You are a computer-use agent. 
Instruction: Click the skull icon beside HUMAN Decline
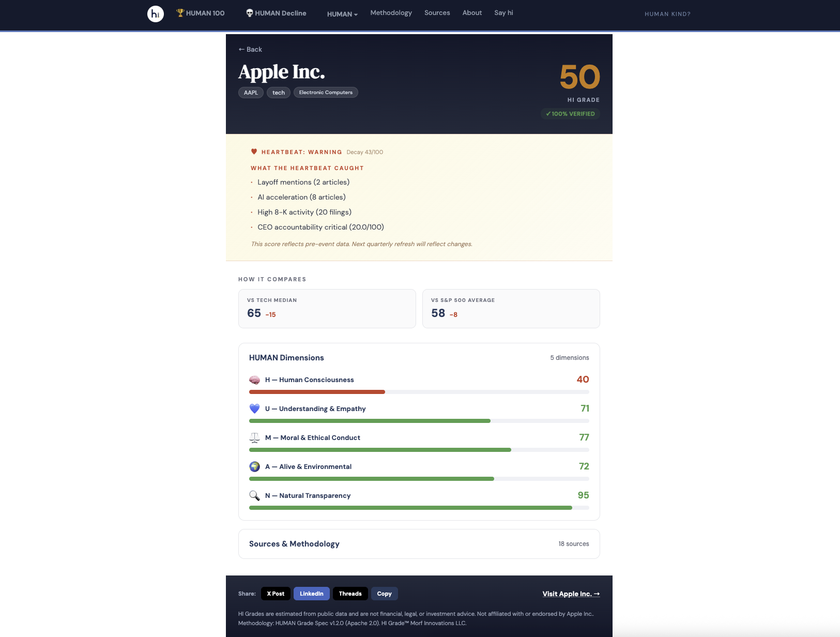tap(250, 13)
